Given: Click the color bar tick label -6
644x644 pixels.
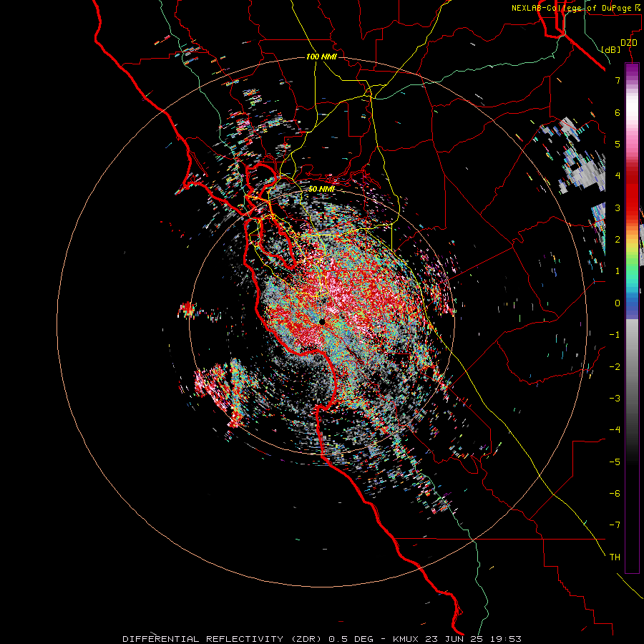Looking at the screenshot, I should pos(615,494).
